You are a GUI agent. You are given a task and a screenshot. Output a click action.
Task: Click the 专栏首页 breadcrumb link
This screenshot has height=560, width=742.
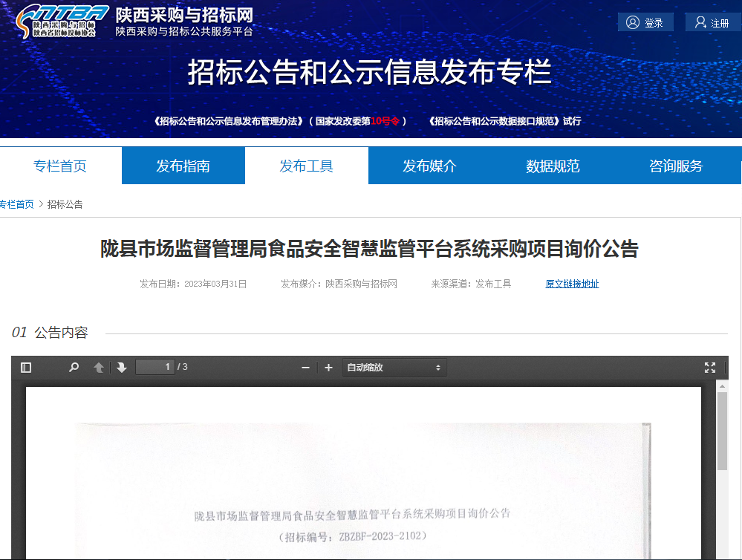pos(16,204)
